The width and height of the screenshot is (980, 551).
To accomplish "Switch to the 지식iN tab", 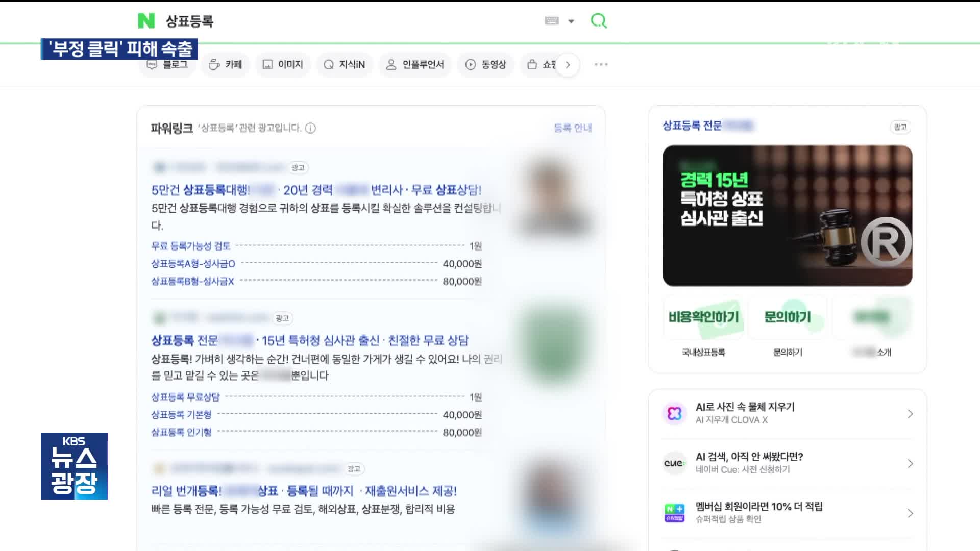I will tap(345, 64).
